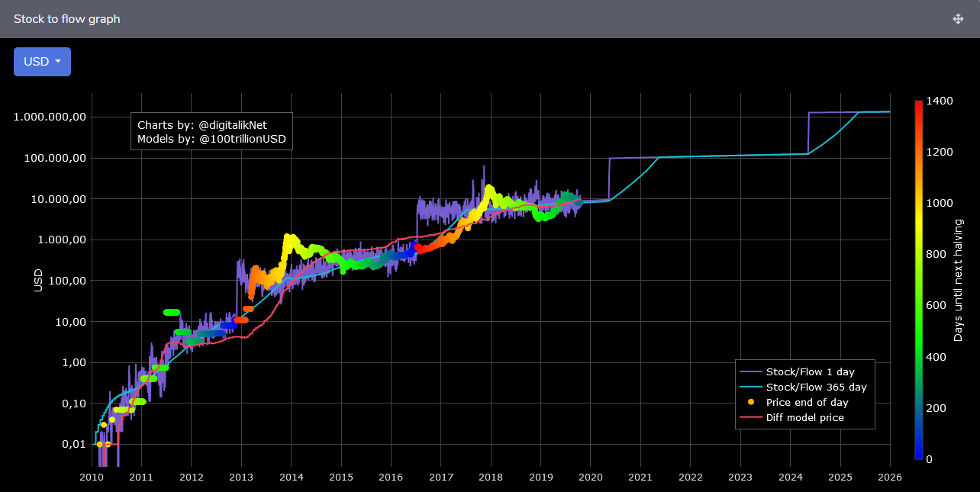
Task: Click the Models by @100trillionUSD credit
Action: point(211,139)
